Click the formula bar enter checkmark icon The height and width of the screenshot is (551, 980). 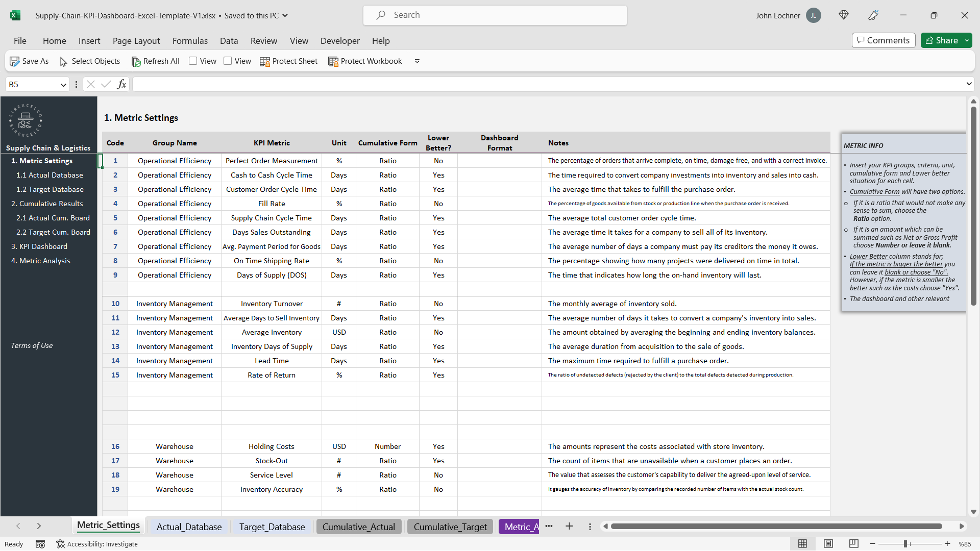[106, 84]
